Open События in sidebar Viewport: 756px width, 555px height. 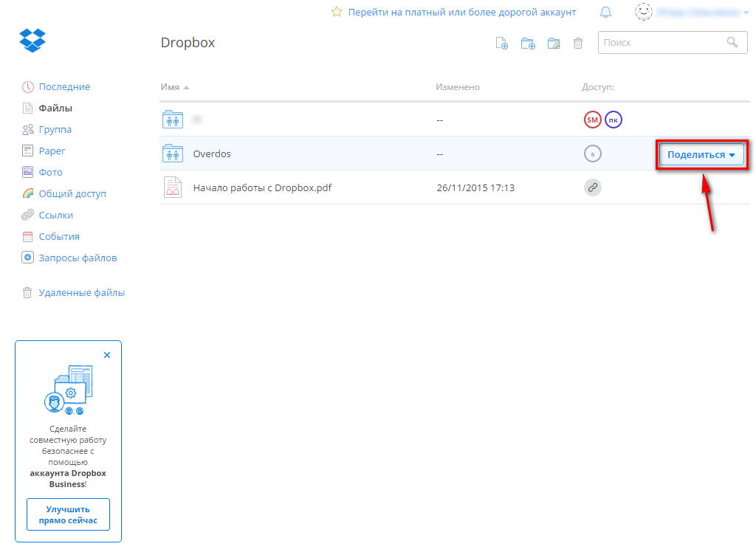[59, 237]
